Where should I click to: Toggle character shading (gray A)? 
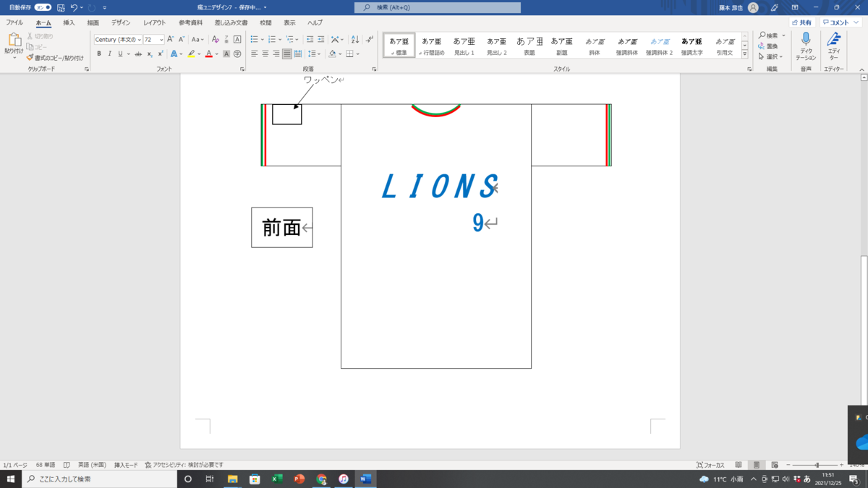tap(226, 53)
